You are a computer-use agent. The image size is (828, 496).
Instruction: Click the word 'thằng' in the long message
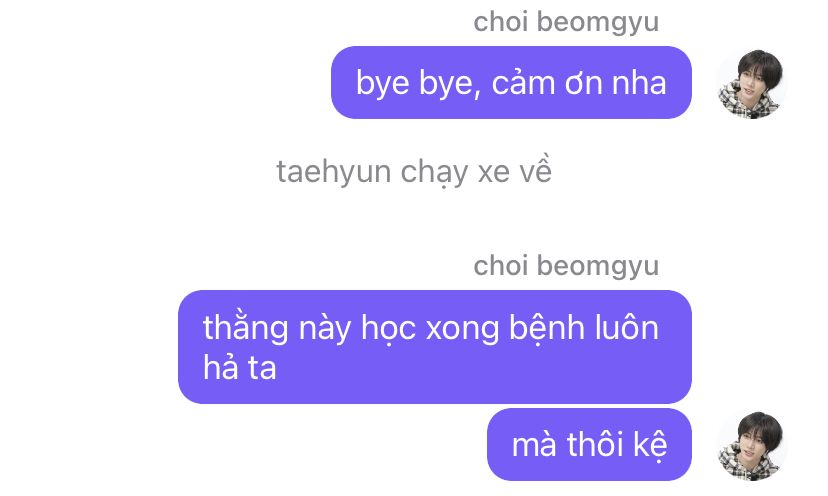click(246, 327)
